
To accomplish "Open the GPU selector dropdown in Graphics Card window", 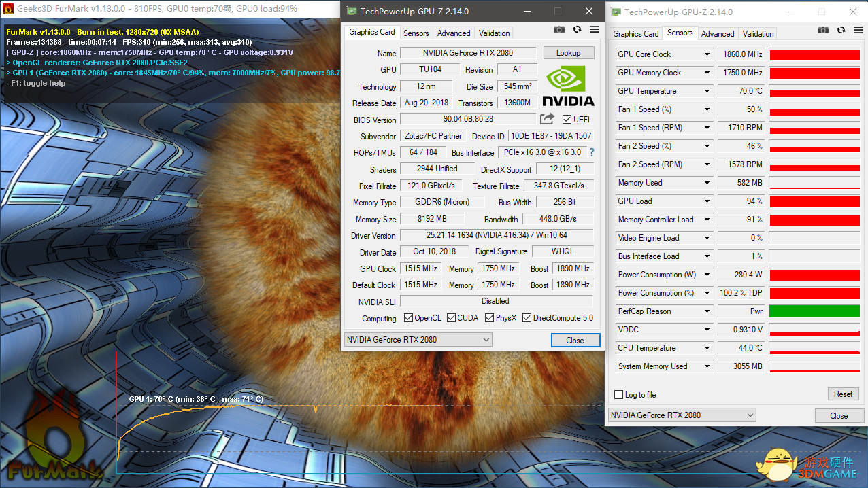I will click(x=418, y=340).
